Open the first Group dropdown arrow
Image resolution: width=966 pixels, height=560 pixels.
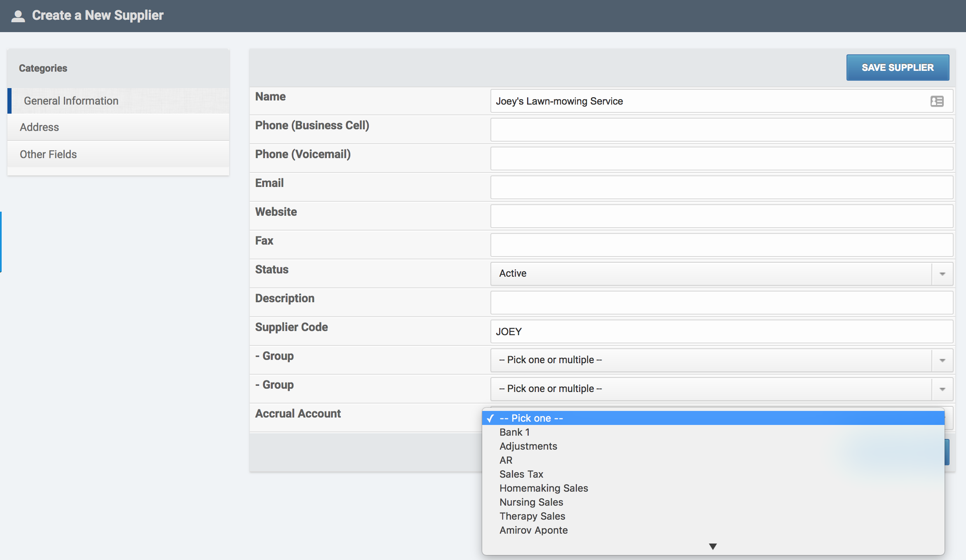pyautogui.click(x=942, y=360)
